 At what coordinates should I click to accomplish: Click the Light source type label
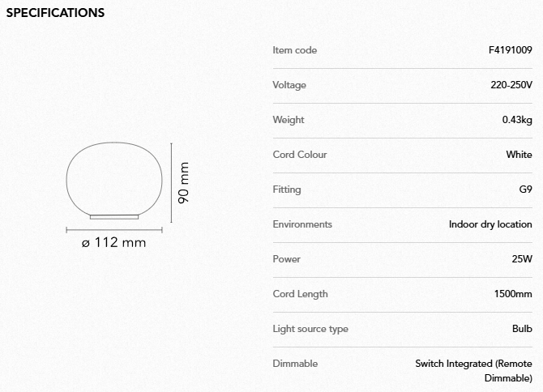310,329
